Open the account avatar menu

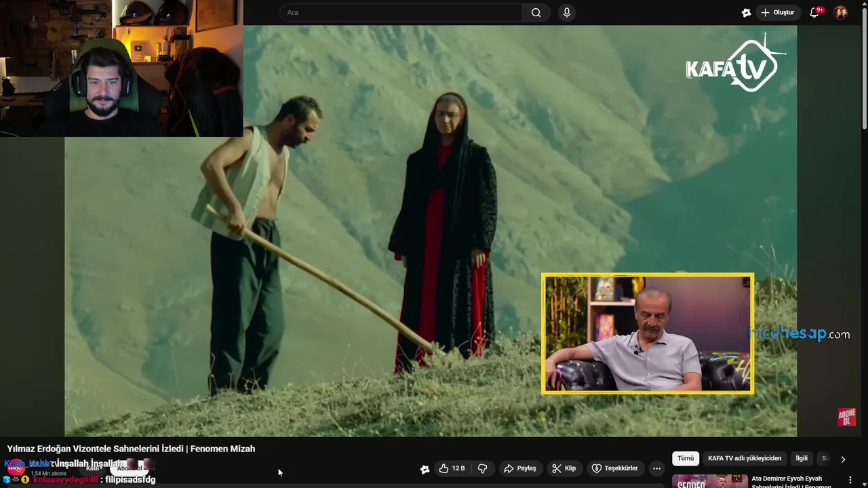pos(840,12)
